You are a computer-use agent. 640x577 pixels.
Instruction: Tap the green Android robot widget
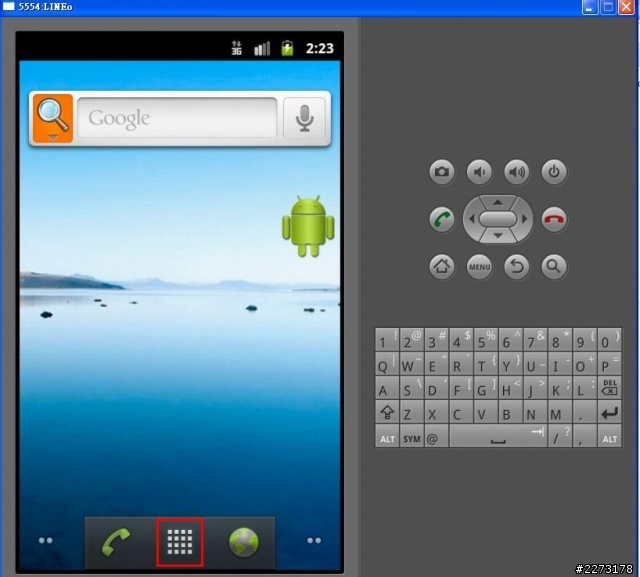(x=308, y=226)
